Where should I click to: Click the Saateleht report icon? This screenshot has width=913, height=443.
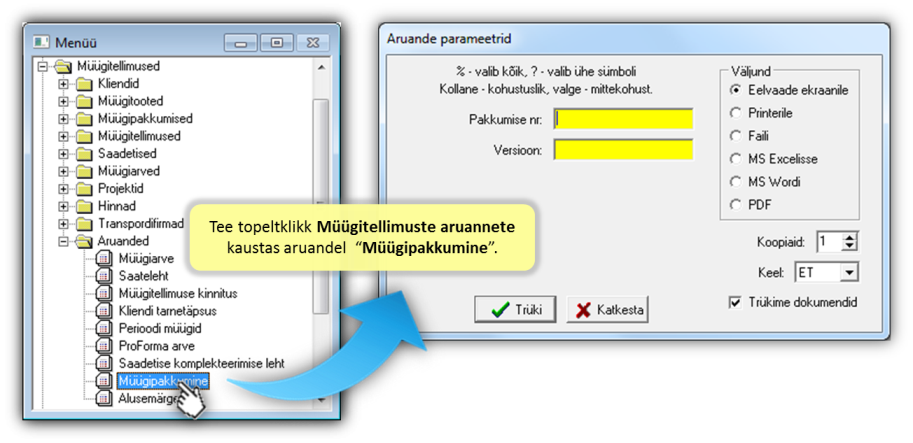[104, 277]
